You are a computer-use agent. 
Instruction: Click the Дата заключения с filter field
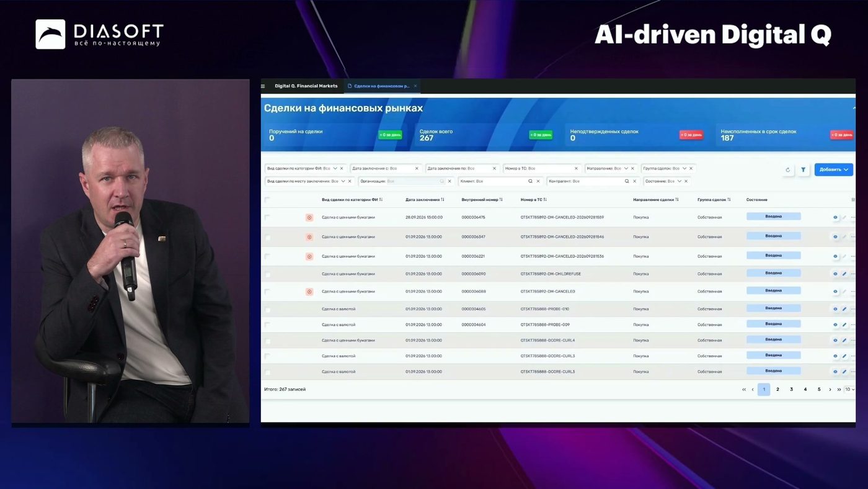[x=385, y=169]
